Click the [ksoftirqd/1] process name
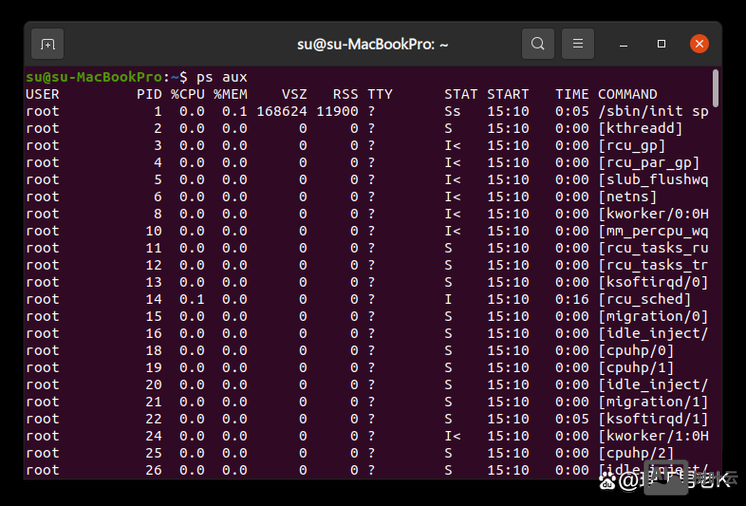Image resolution: width=746 pixels, height=506 pixels. 653,419
